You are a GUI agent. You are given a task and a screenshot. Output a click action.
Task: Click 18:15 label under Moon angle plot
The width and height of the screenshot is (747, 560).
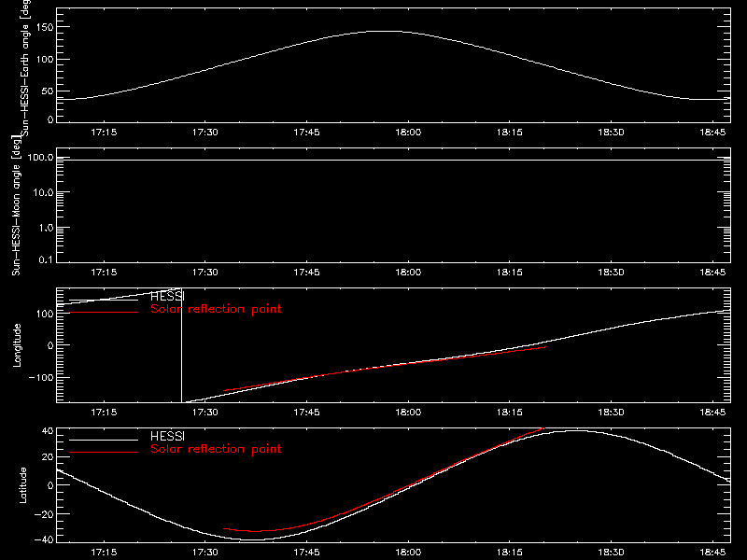coord(510,273)
